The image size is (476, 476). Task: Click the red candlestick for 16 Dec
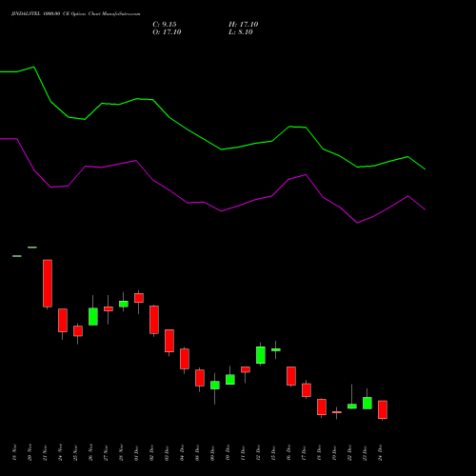pyautogui.click(x=291, y=376)
